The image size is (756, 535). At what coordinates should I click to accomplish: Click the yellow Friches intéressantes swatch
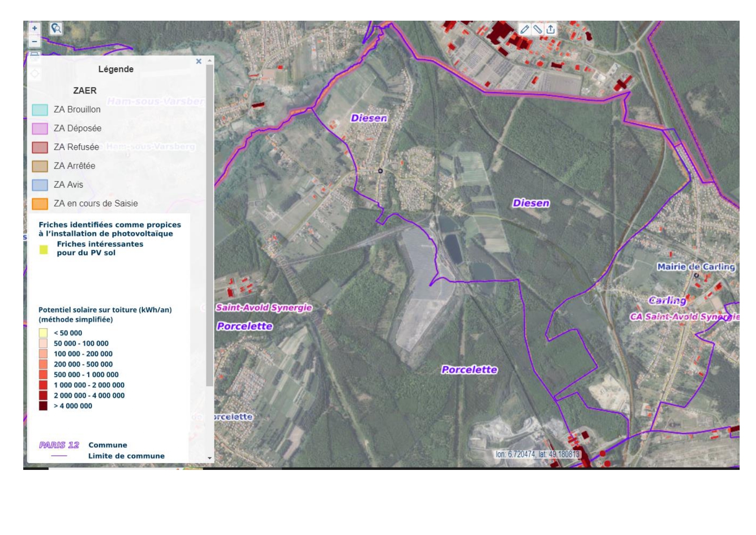(44, 250)
